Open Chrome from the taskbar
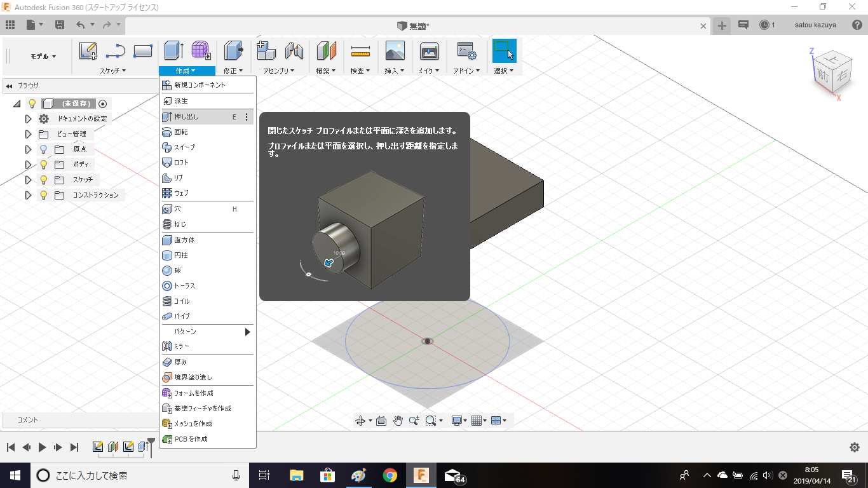 pos(390,475)
